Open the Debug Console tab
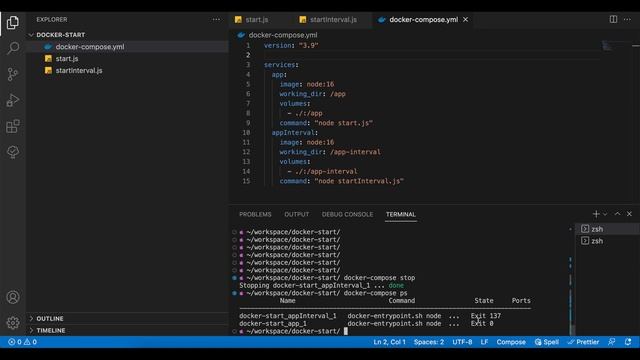Viewport: 640px width, 360px height. tap(347, 214)
